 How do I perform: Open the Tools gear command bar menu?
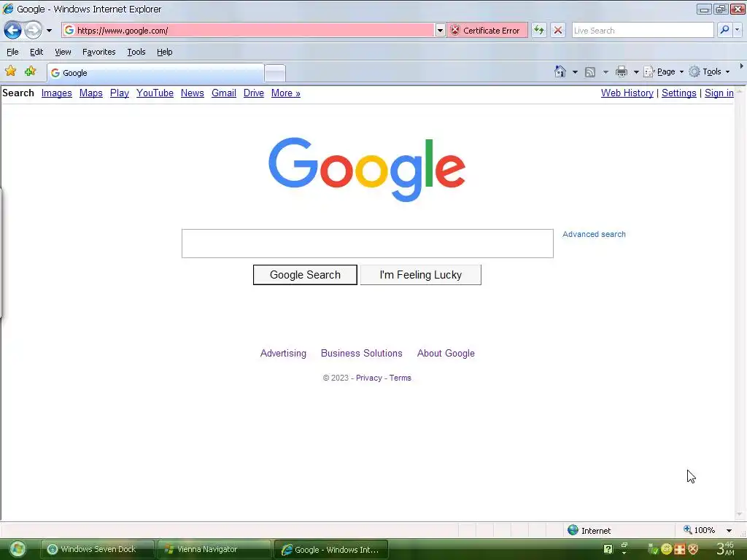[x=709, y=72]
